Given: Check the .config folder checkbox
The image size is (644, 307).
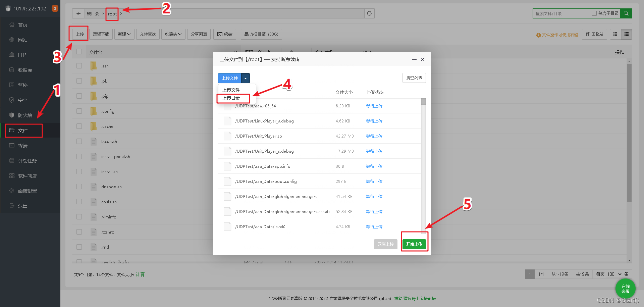Looking at the screenshot, I should [79, 111].
